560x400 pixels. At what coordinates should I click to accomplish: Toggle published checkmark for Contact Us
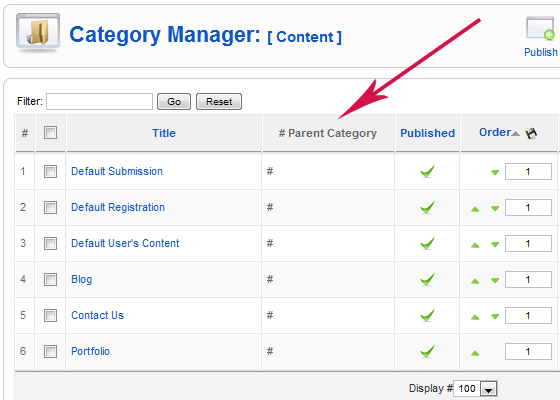tap(427, 315)
